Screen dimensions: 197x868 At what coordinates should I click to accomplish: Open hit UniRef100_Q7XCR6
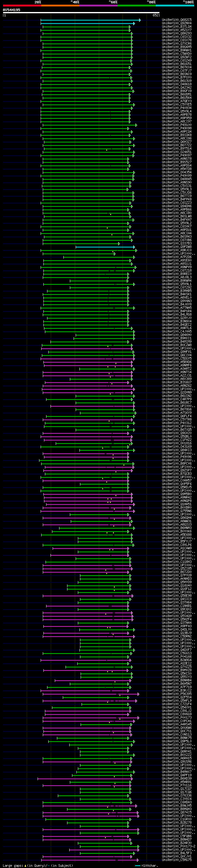click(x=177, y=43)
